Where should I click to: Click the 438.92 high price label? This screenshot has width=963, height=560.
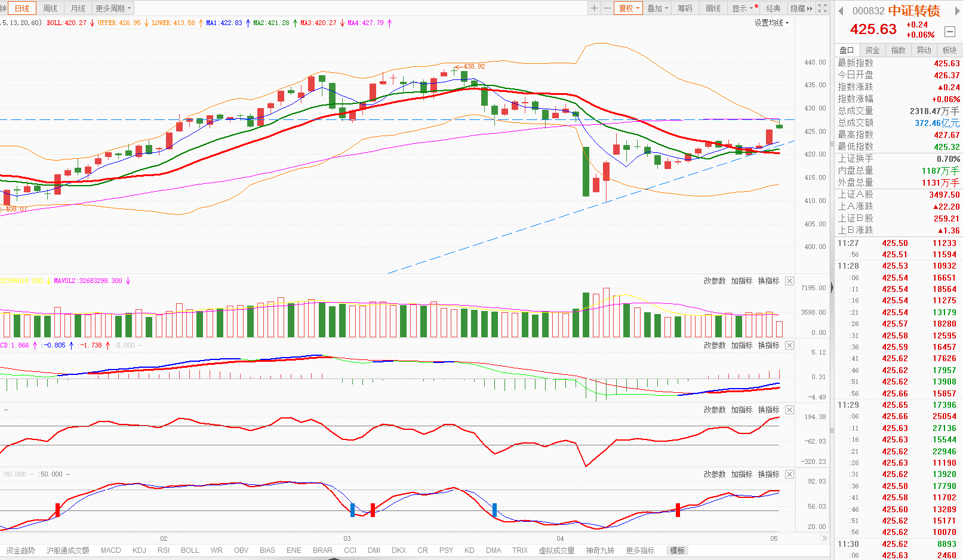pyautogui.click(x=474, y=66)
